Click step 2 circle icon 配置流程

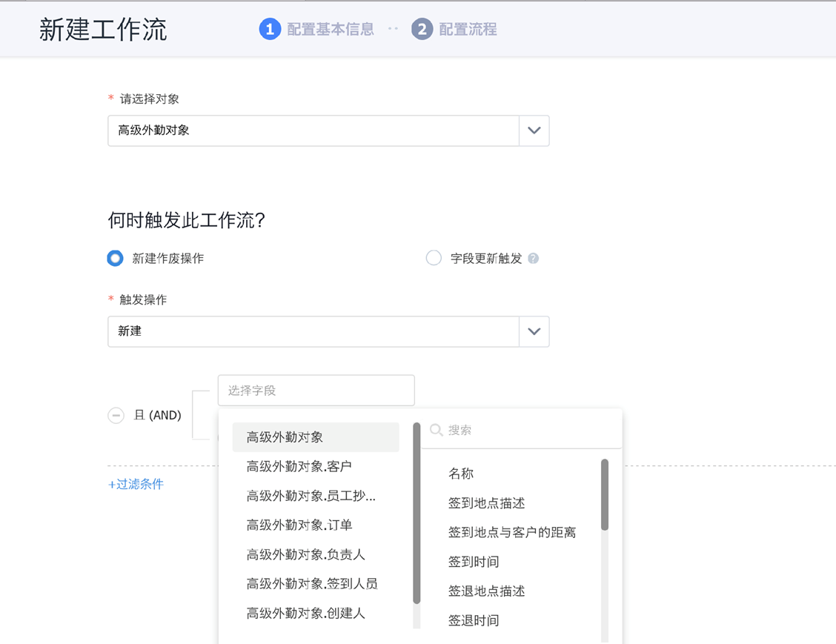(422, 30)
